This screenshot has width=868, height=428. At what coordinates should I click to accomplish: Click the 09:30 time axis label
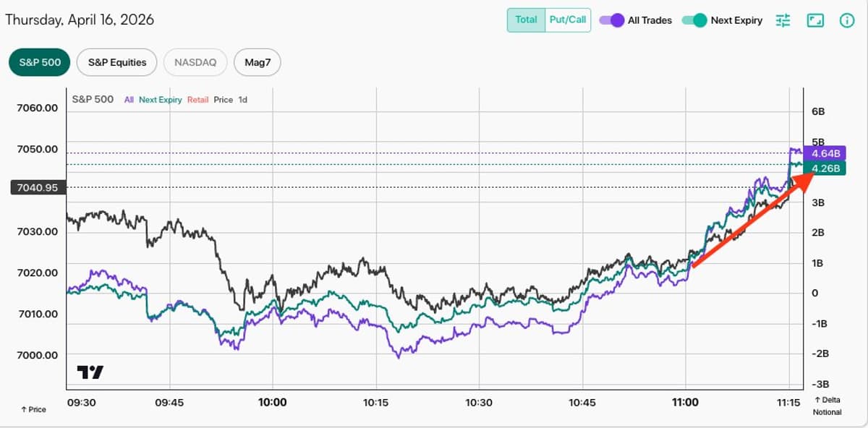[x=80, y=402]
